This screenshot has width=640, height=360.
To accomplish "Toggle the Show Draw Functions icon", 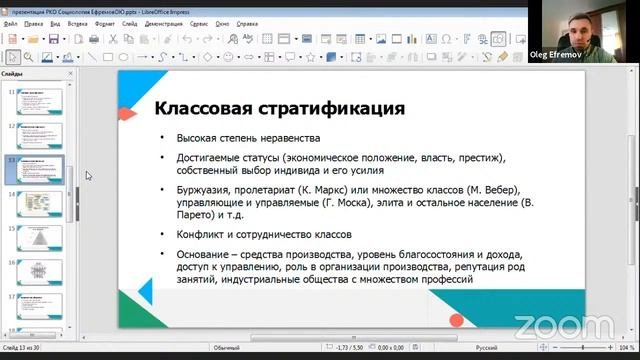I will pos(498,39).
